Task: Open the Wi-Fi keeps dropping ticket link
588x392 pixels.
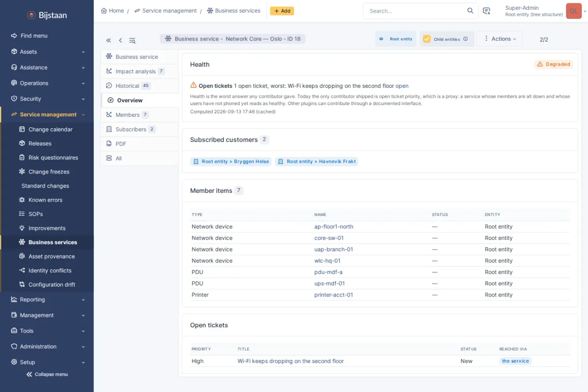Action: (x=291, y=361)
